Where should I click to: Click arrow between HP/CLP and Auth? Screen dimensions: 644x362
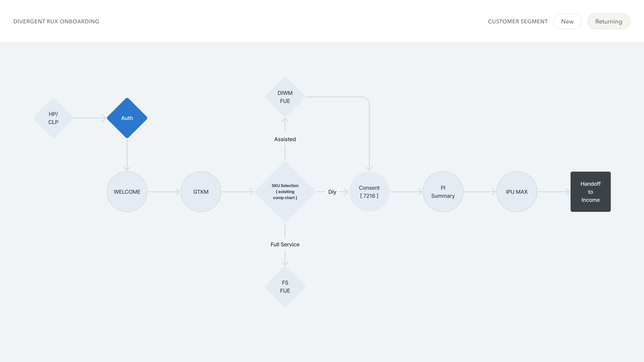pyautogui.click(x=90, y=118)
